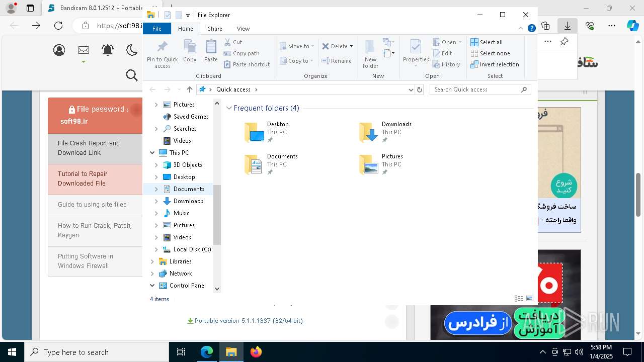Open Firefox from the taskbar

tap(256, 352)
